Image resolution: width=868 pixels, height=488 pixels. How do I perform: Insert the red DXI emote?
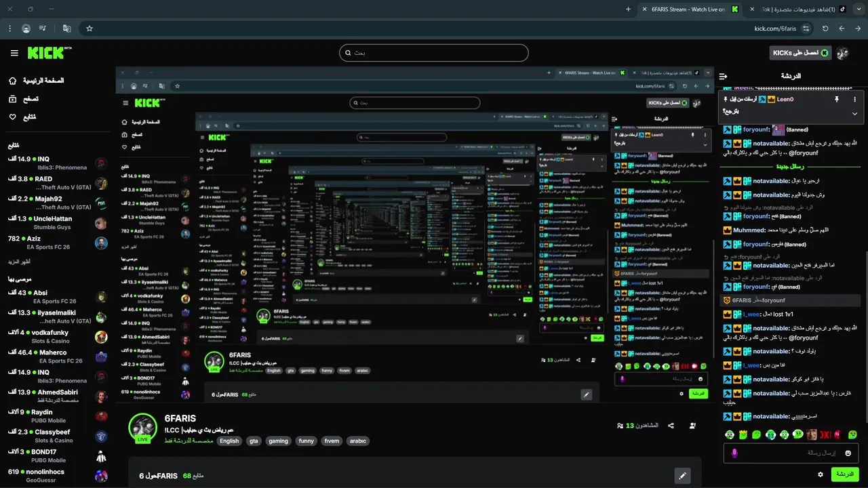point(825,434)
